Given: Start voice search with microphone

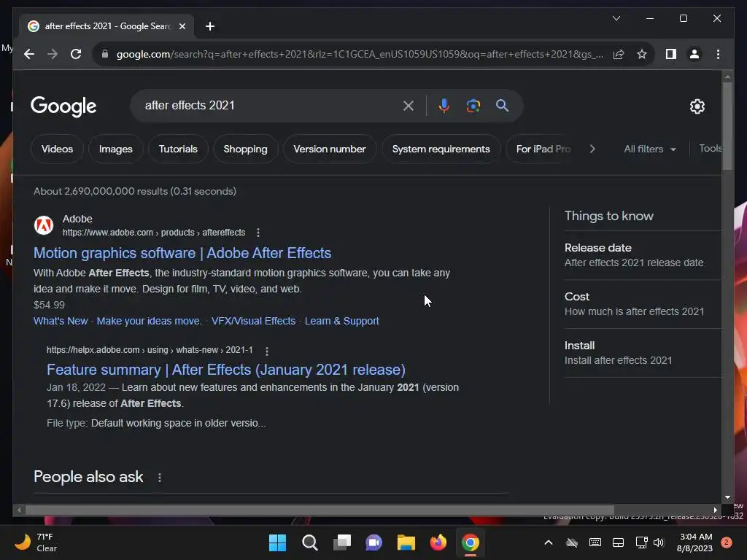Looking at the screenshot, I should 444,106.
